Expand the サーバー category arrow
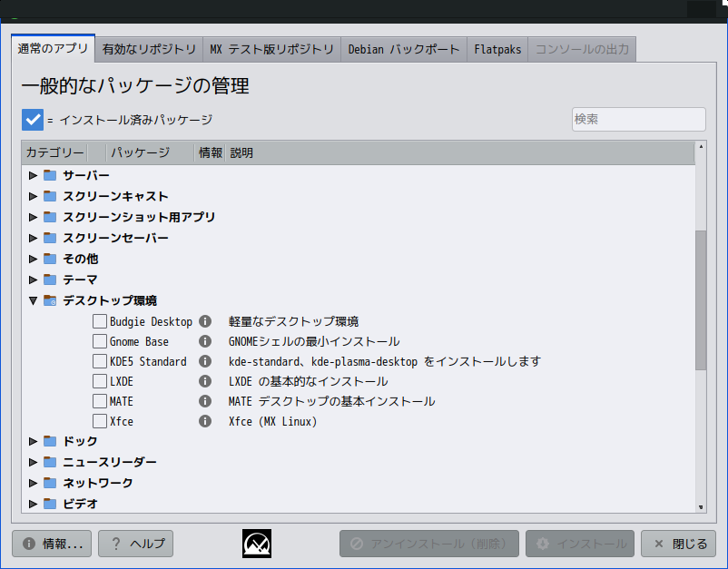 [x=33, y=175]
